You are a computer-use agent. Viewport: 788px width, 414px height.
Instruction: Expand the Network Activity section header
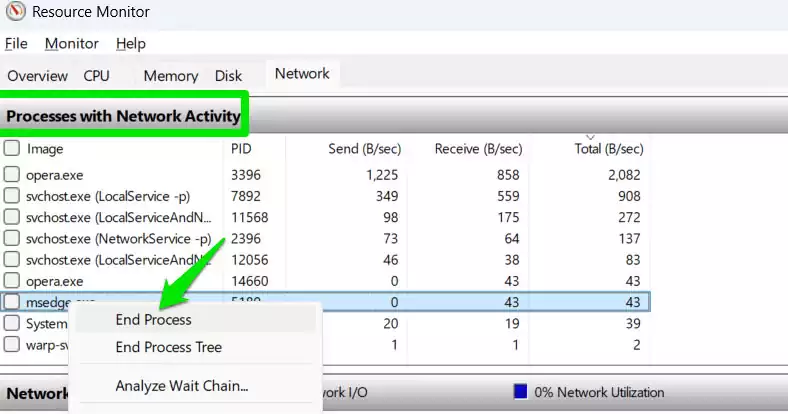point(38,393)
